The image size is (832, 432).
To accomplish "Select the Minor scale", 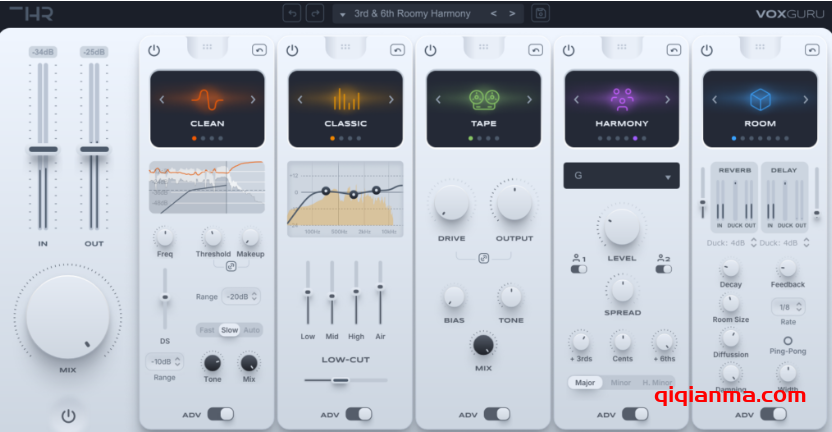I will (621, 383).
